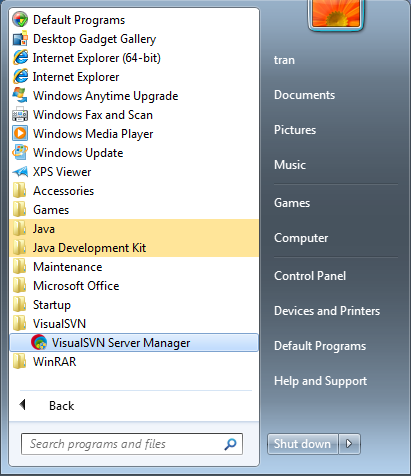The width and height of the screenshot is (411, 476).
Task: Open the shut down options arrow
Action: [349, 444]
